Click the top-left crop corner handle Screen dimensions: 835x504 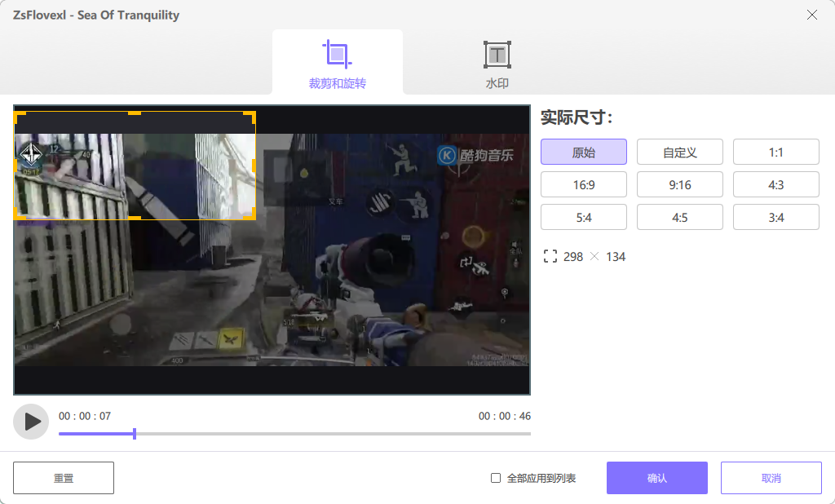18,116
